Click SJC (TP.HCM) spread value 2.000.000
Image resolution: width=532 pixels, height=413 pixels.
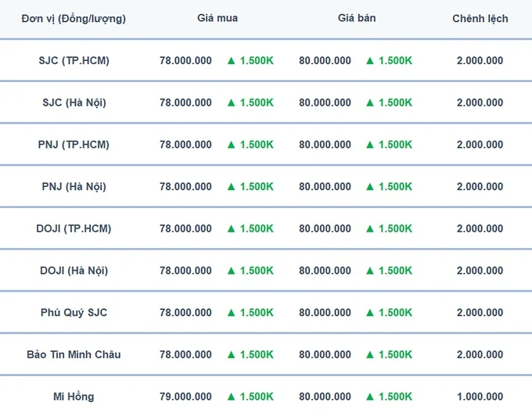480,61
